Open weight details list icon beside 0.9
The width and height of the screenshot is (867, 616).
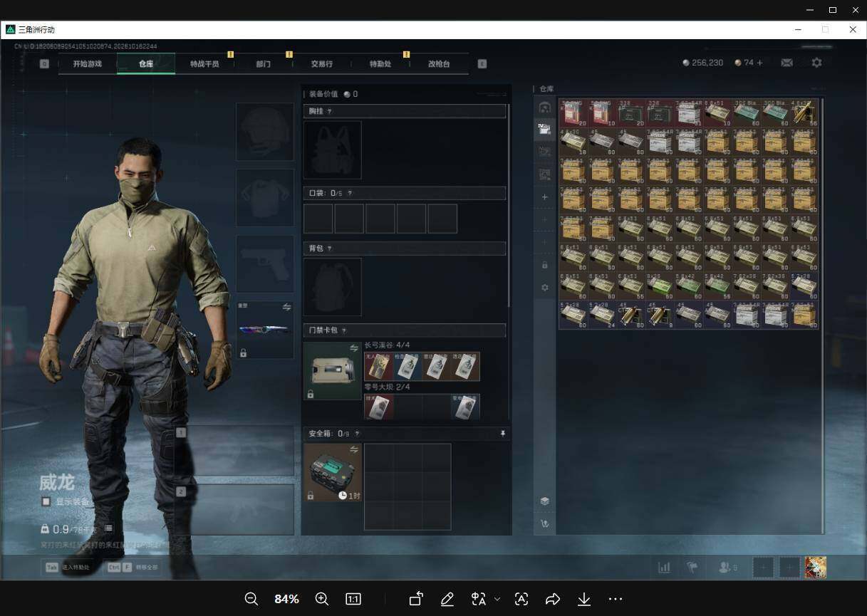coord(109,528)
